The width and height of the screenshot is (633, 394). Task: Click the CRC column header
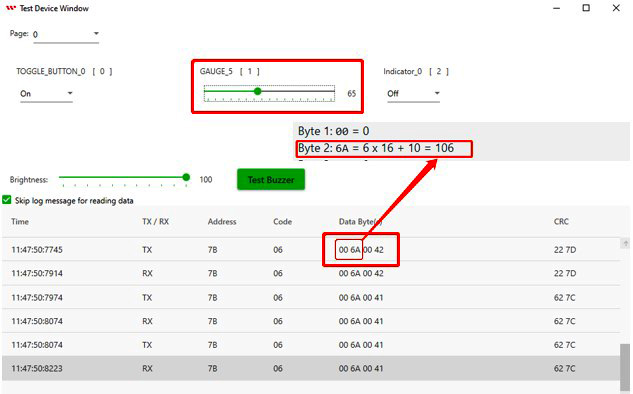(561, 222)
